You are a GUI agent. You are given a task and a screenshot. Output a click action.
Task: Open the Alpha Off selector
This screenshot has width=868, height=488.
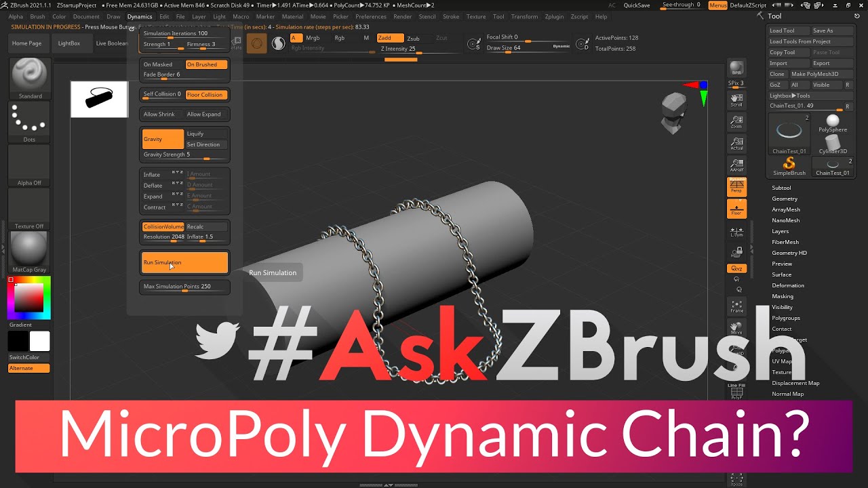(x=30, y=166)
